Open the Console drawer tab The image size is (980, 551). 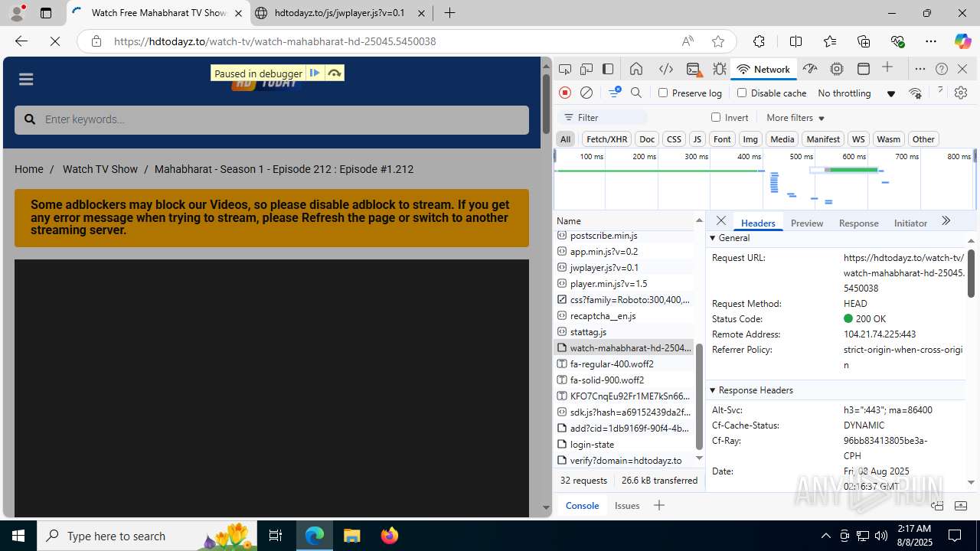coord(582,505)
